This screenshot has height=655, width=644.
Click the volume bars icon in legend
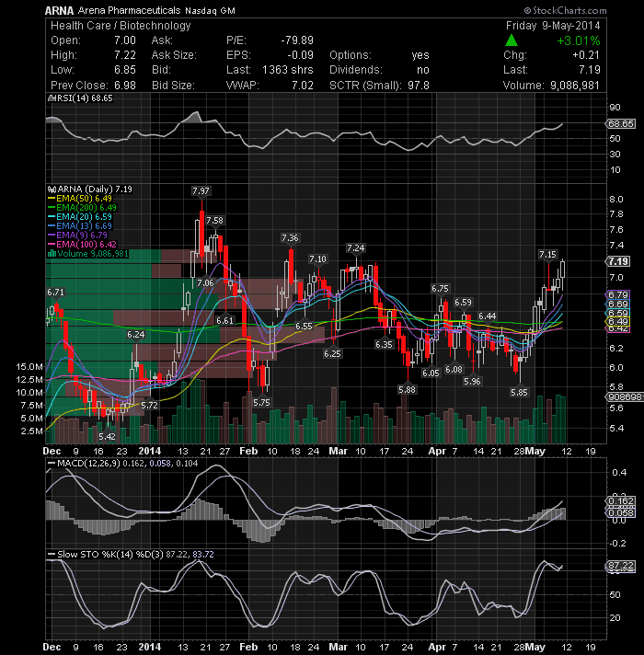(x=52, y=254)
